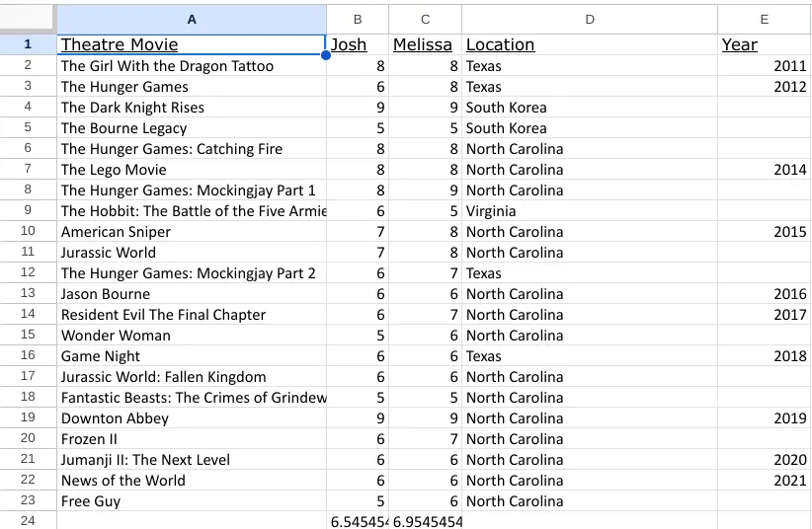This screenshot has width=812, height=529.
Task: Click Melissa's rating 9 for Mockingjay Part 1
Action: 425,189
